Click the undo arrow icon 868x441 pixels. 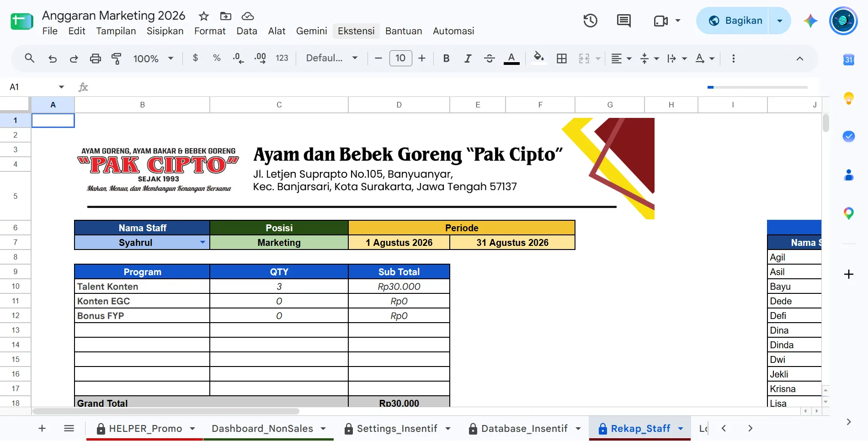pos(53,58)
